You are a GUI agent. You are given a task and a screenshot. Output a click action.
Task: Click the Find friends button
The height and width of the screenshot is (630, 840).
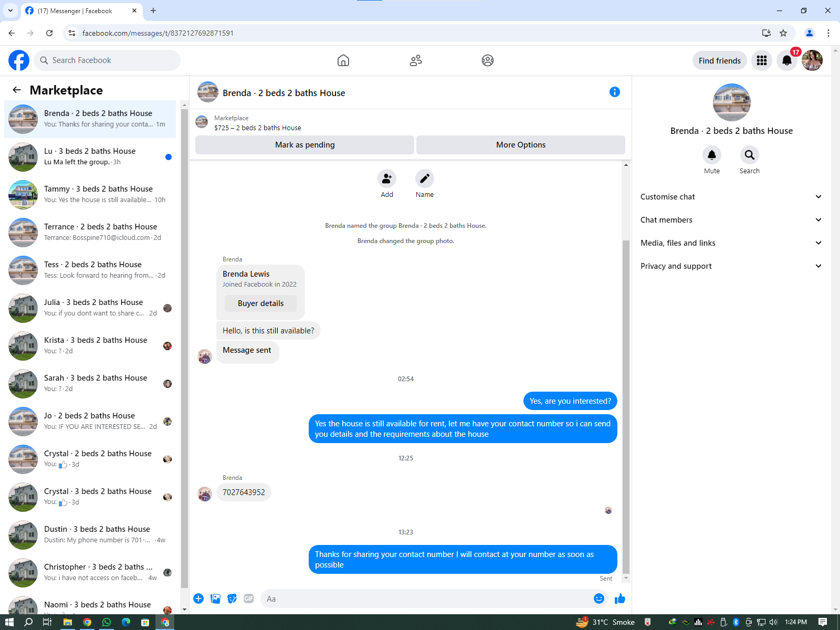[720, 60]
